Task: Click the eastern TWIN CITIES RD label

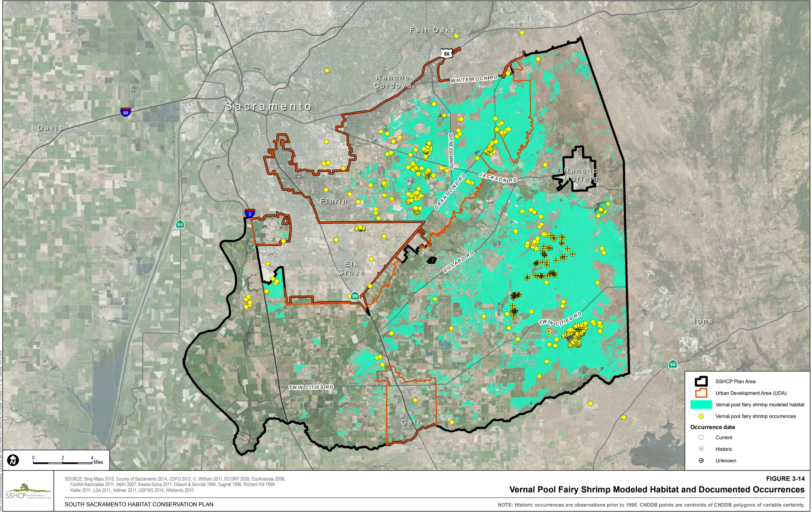Action: (x=560, y=318)
